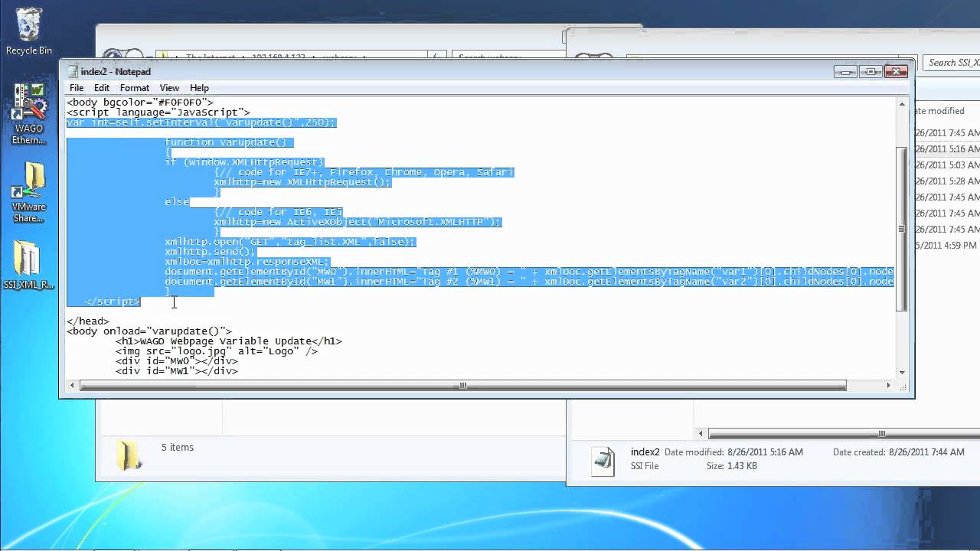Maximize the Notepad window
Screen dimensions: 980x551
871,71
